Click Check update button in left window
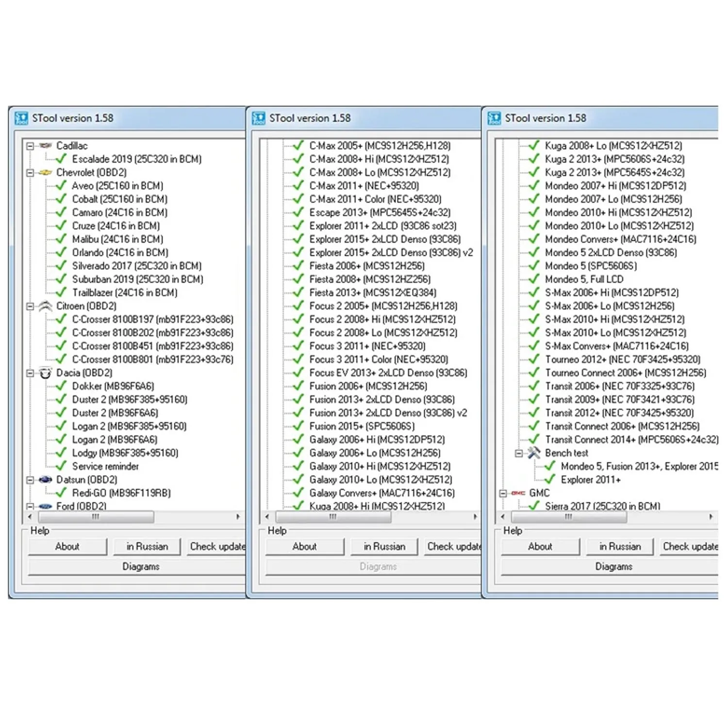728x728 pixels. (x=216, y=546)
